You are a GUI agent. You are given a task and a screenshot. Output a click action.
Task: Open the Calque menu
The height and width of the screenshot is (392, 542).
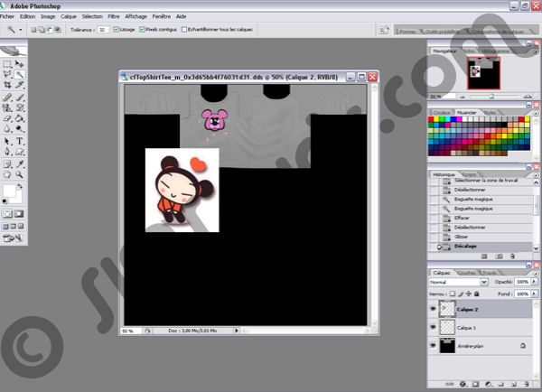coord(69,16)
